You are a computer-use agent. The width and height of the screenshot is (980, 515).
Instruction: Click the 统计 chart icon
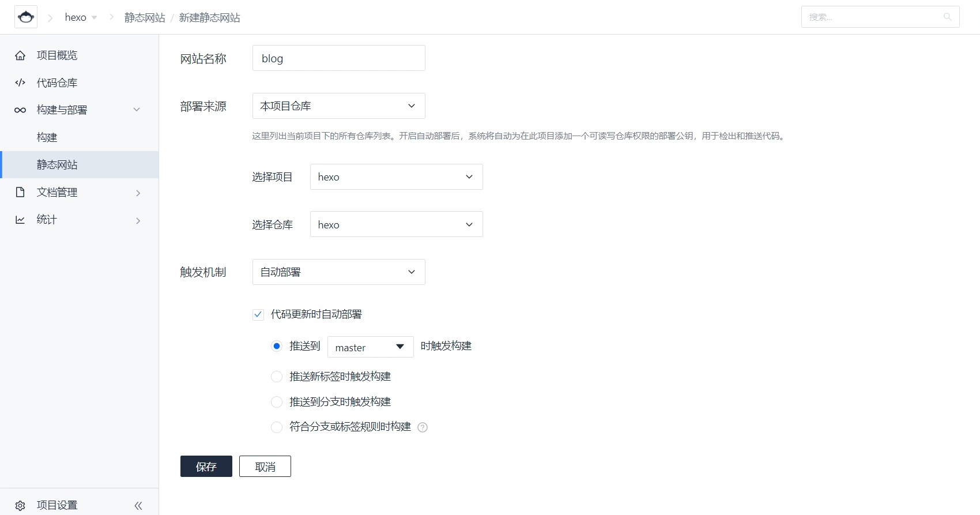20,220
